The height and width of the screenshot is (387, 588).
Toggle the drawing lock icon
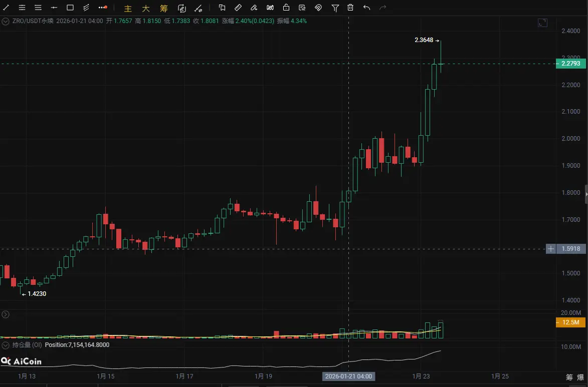coord(286,8)
